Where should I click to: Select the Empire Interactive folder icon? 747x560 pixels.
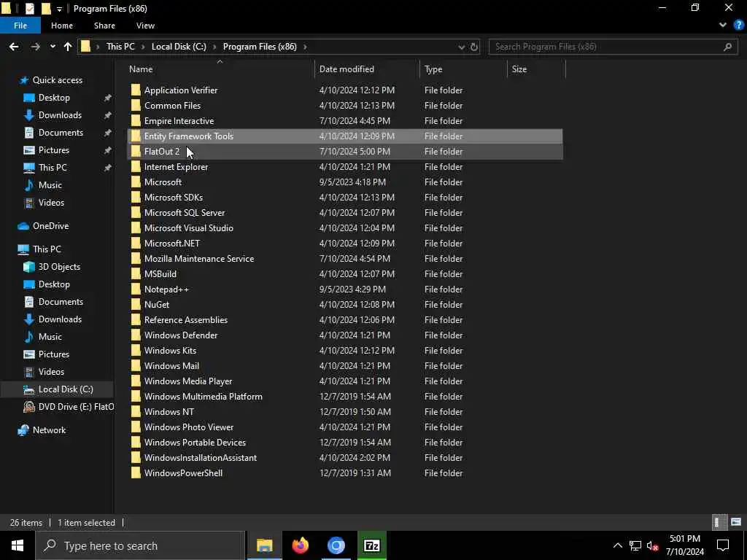point(136,121)
